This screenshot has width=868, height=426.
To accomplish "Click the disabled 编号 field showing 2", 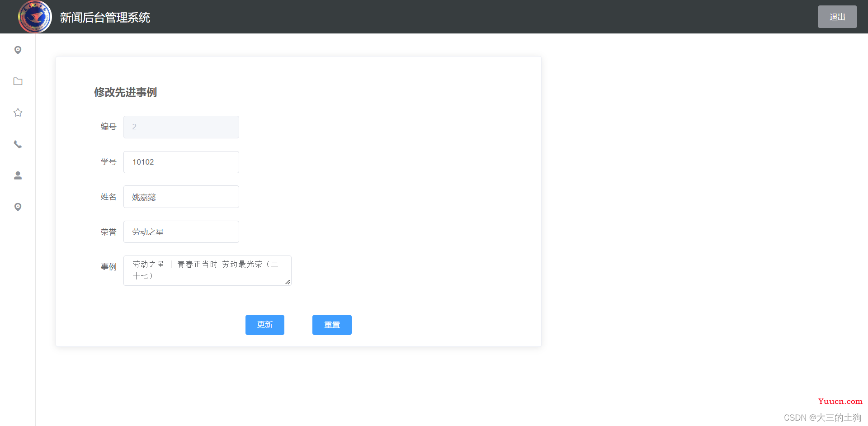I will coord(181,127).
